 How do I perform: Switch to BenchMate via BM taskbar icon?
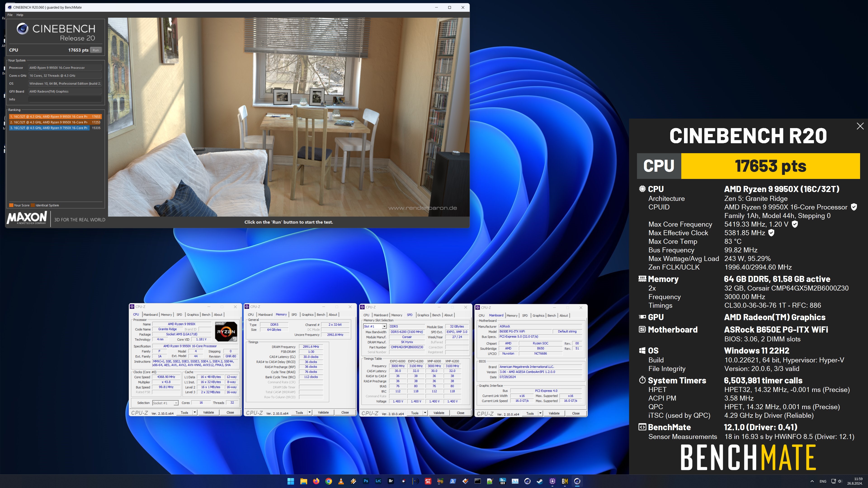[x=565, y=481]
